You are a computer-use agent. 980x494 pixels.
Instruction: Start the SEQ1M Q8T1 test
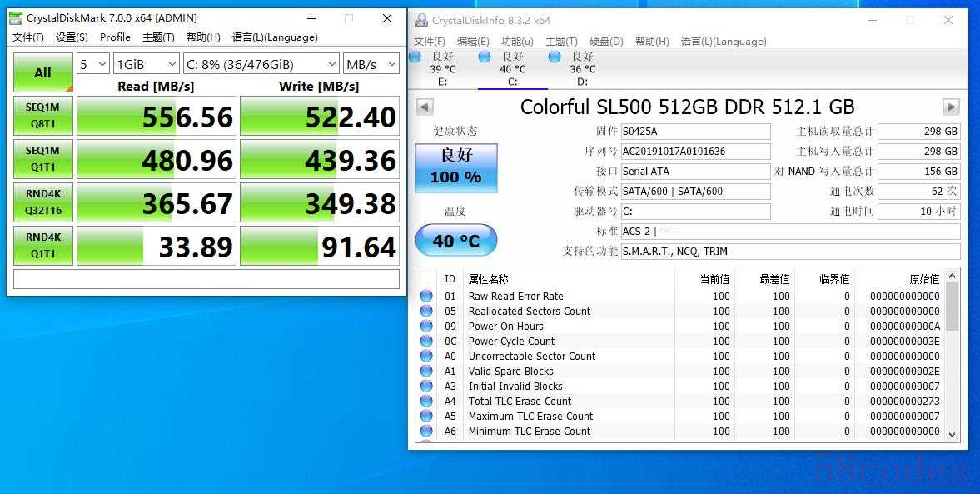click(43, 116)
